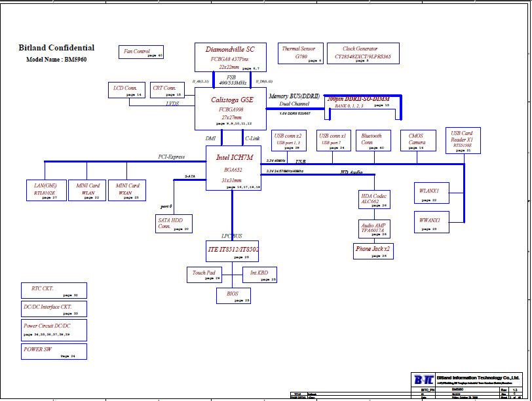Select the Clock Generator CY28548ZXCT block

pos(363,53)
